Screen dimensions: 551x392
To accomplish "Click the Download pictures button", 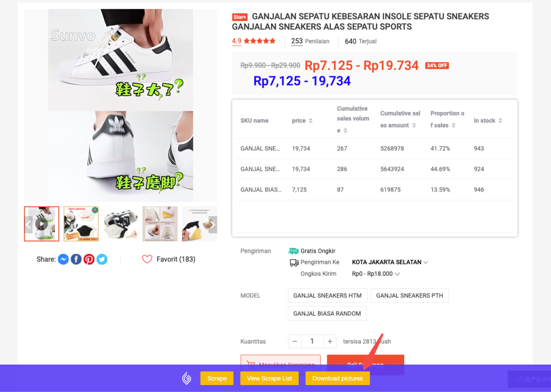I will click(x=337, y=379).
